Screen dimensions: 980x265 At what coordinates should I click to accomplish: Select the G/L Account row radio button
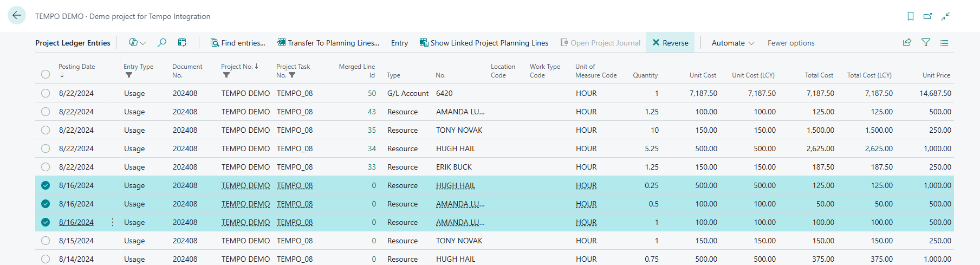click(46, 93)
